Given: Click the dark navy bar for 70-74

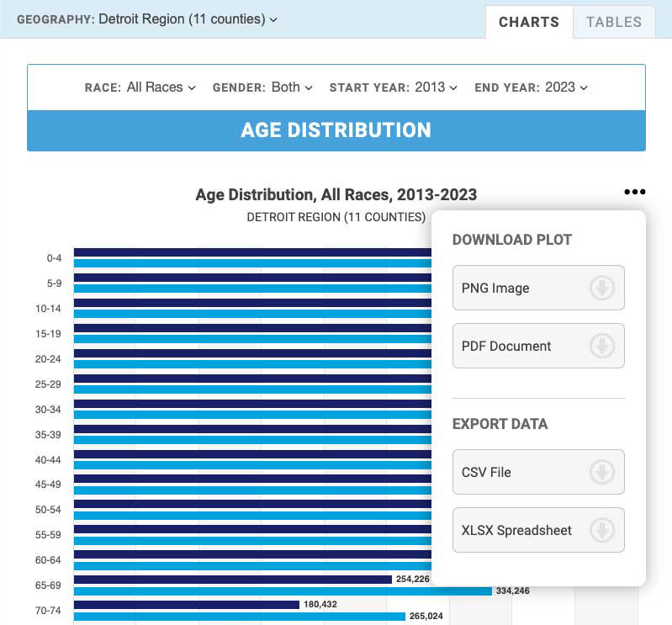Looking at the screenshot, I should [x=187, y=605].
